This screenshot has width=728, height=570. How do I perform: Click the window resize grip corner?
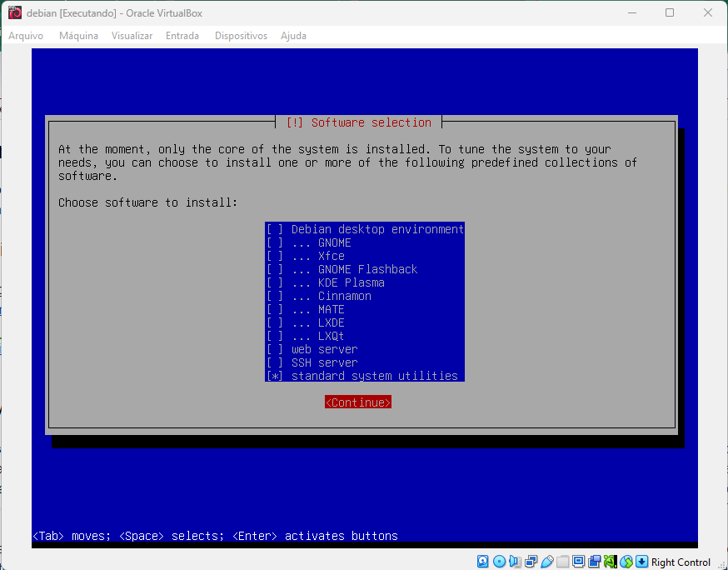[722, 564]
